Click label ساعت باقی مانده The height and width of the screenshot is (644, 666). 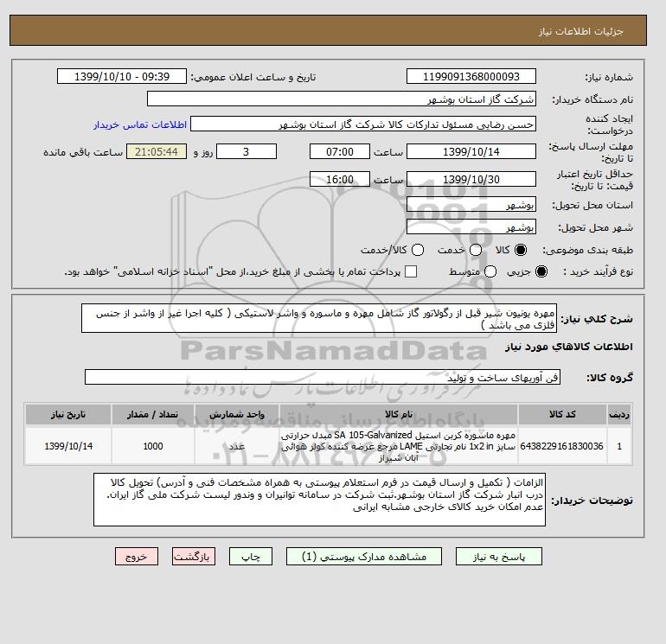coord(83,152)
